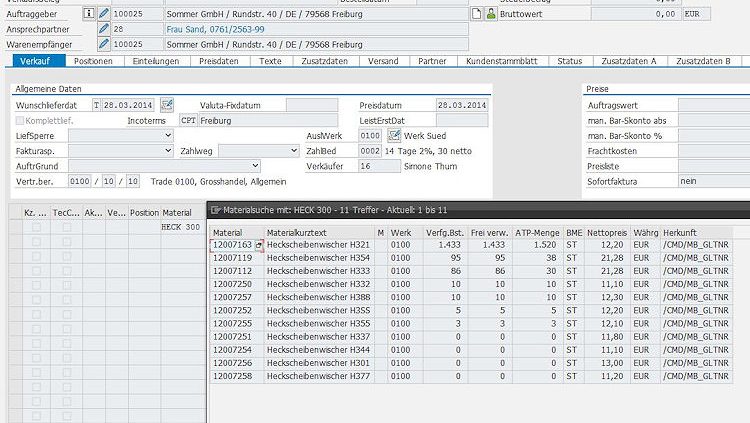Click Auftraggeber number field 100025
This screenshot has width=750, height=423.
[137, 14]
